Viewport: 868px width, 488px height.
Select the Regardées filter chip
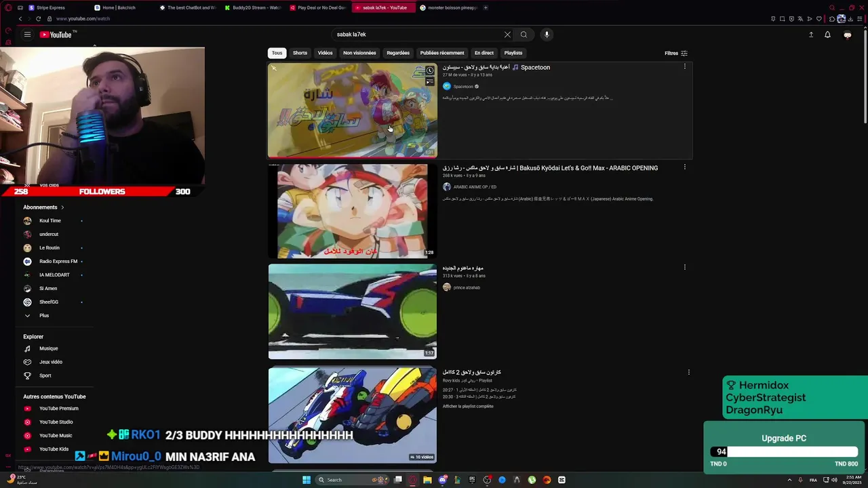[398, 53]
